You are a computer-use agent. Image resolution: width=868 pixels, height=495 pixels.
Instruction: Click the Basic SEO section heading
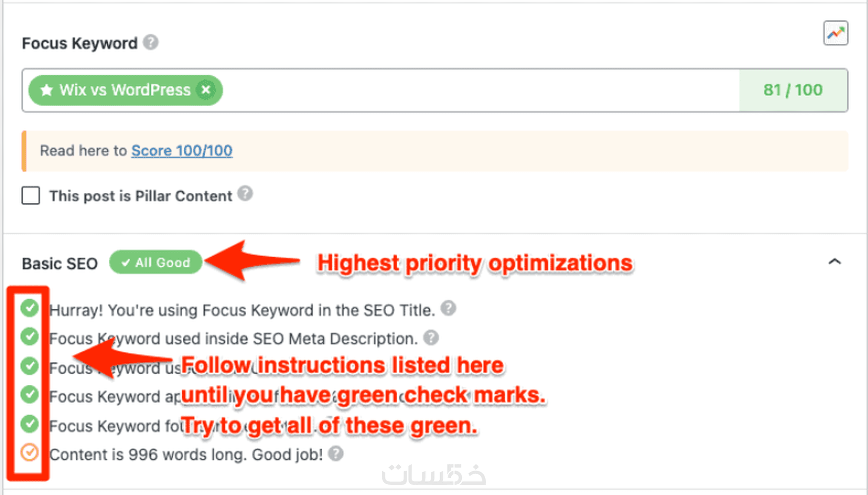[60, 263]
